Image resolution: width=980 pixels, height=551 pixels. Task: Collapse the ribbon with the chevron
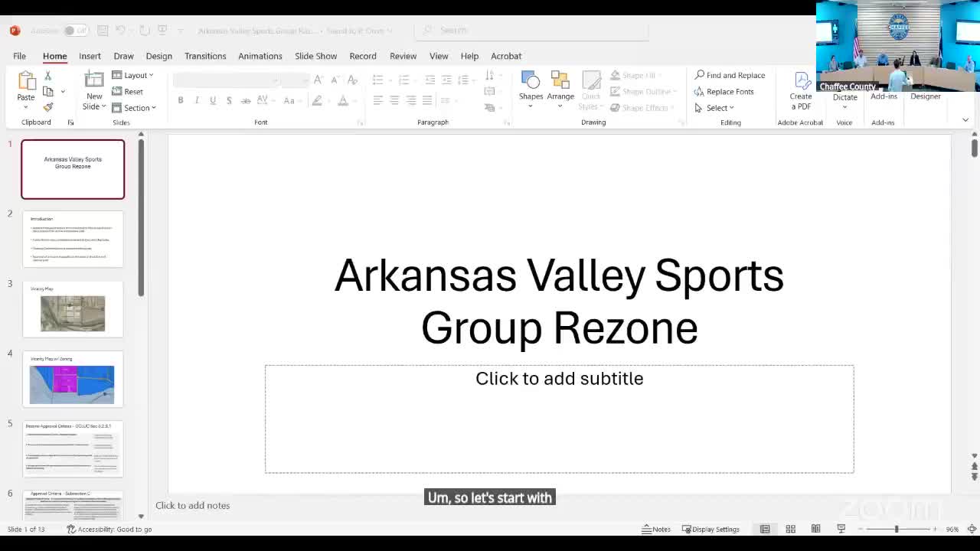pyautogui.click(x=965, y=120)
